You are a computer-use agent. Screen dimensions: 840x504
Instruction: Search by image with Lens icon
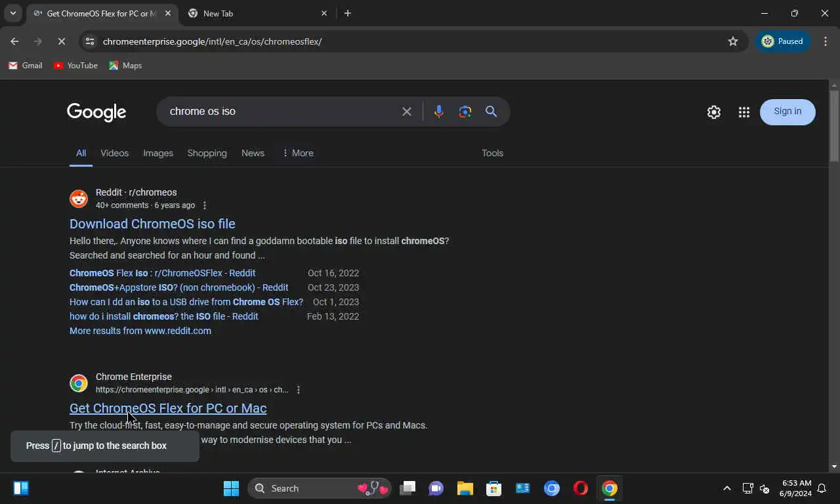(465, 112)
